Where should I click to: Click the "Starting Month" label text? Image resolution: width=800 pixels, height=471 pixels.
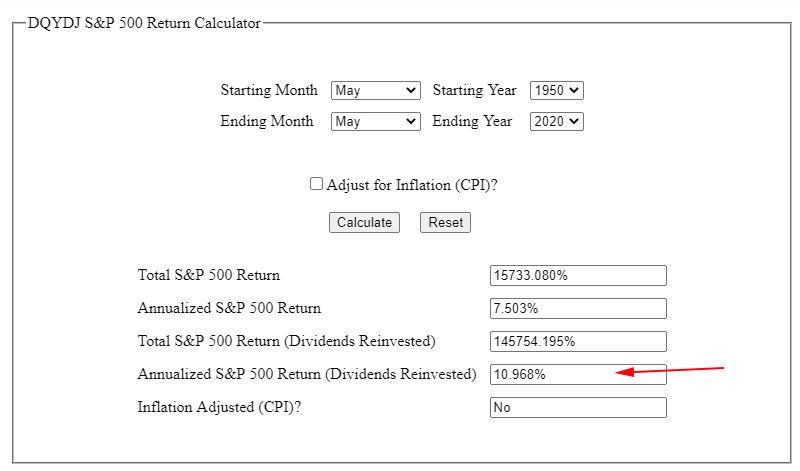click(x=269, y=90)
